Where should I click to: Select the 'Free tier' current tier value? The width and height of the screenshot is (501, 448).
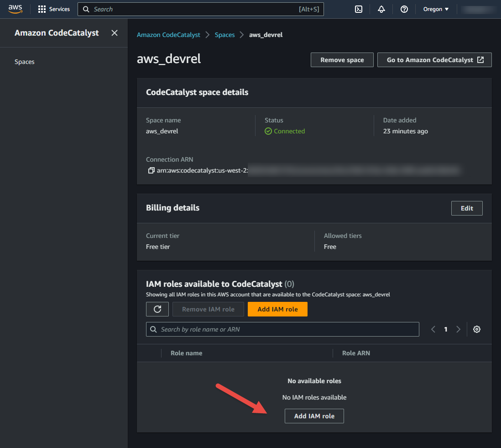(158, 247)
